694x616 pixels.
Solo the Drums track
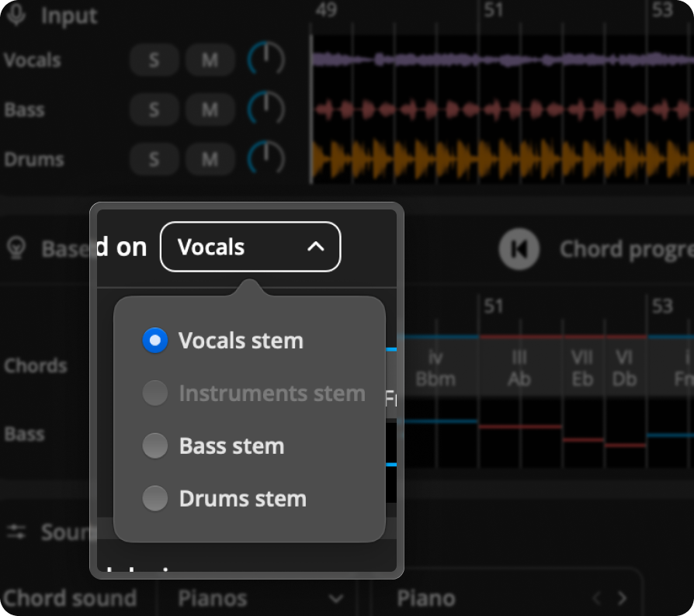click(154, 160)
